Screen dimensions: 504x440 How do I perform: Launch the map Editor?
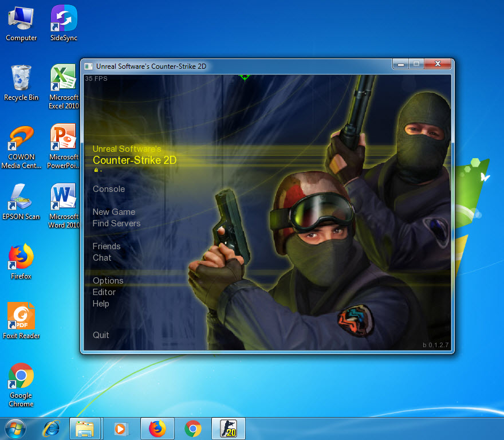coord(104,292)
